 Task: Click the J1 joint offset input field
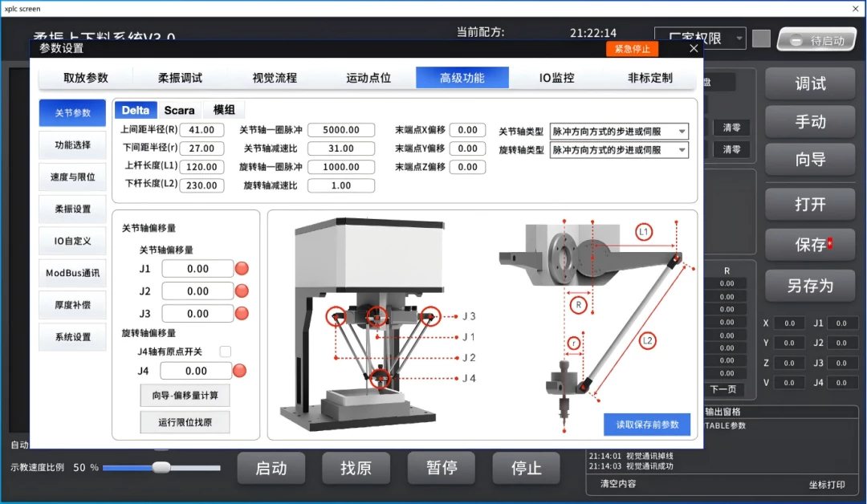pos(197,269)
